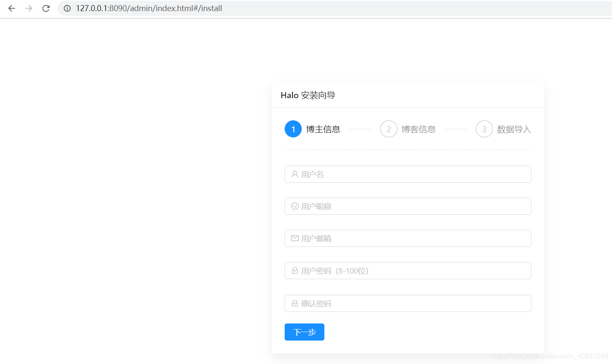This screenshot has width=612, height=364.
Task: Click the user icon in username field
Action: [295, 174]
